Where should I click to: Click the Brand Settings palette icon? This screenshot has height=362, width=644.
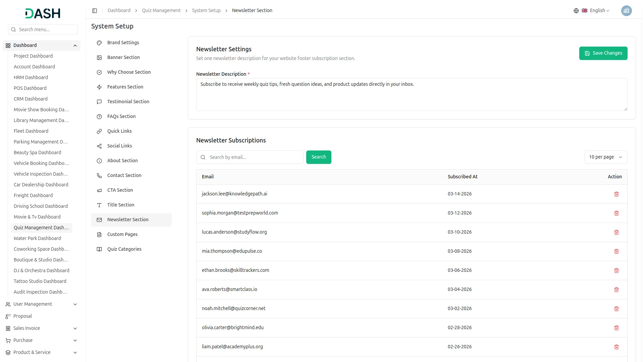point(99,43)
